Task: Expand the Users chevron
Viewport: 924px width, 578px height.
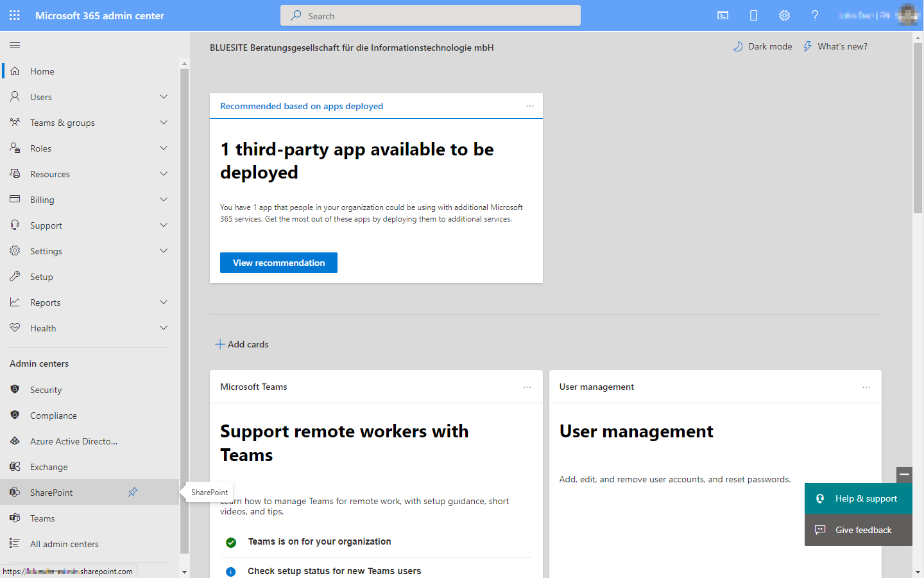Action: [x=164, y=97]
